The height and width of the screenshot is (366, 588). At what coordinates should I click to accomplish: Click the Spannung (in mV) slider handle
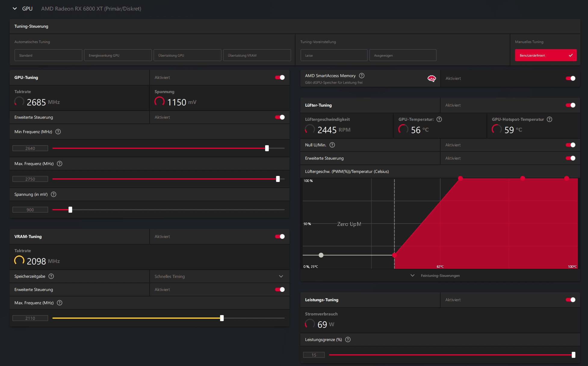[70, 210]
